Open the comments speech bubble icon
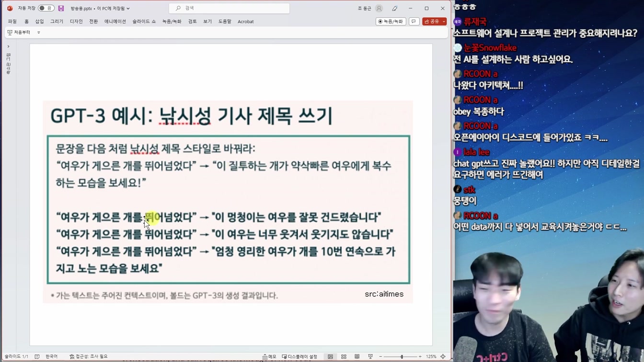 [414, 22]
